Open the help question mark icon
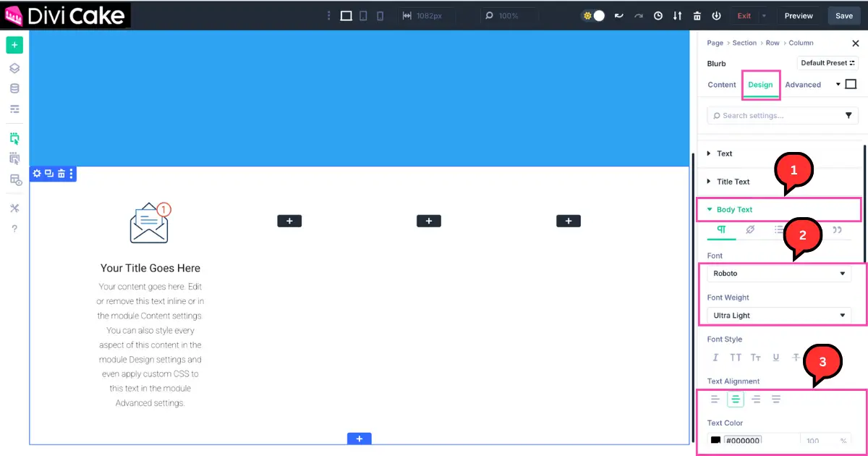 click(x=14, y=229)
